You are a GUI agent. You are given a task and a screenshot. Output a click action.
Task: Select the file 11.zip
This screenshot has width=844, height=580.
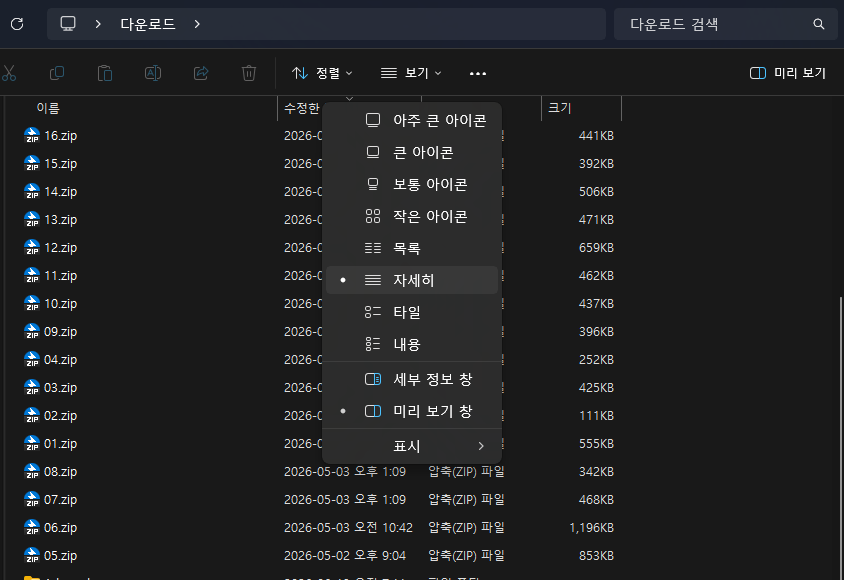(60, 275)
